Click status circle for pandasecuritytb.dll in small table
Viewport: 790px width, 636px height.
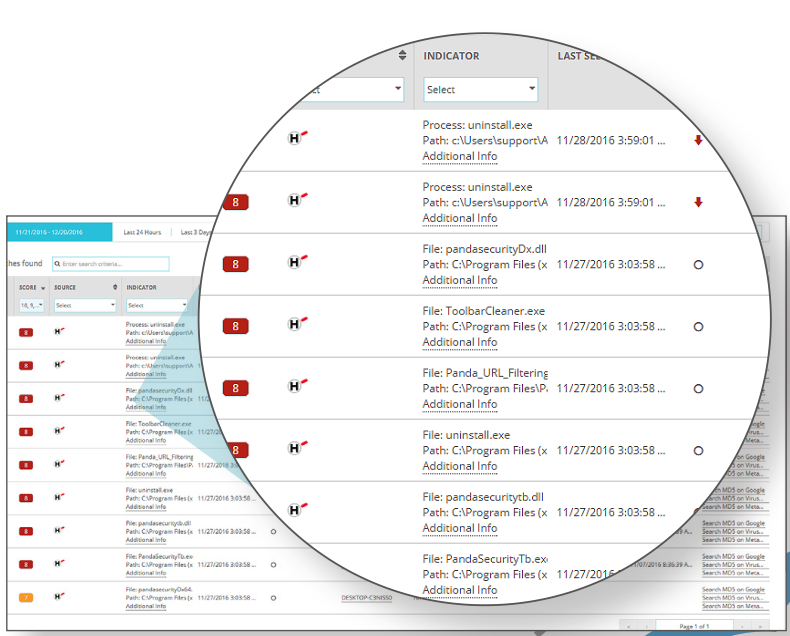pyautogui.click(x=274, y=532)
